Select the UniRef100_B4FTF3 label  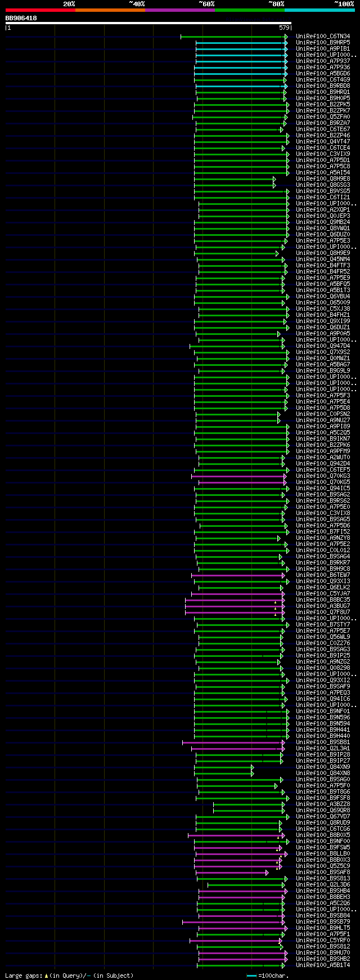(323, 266)
